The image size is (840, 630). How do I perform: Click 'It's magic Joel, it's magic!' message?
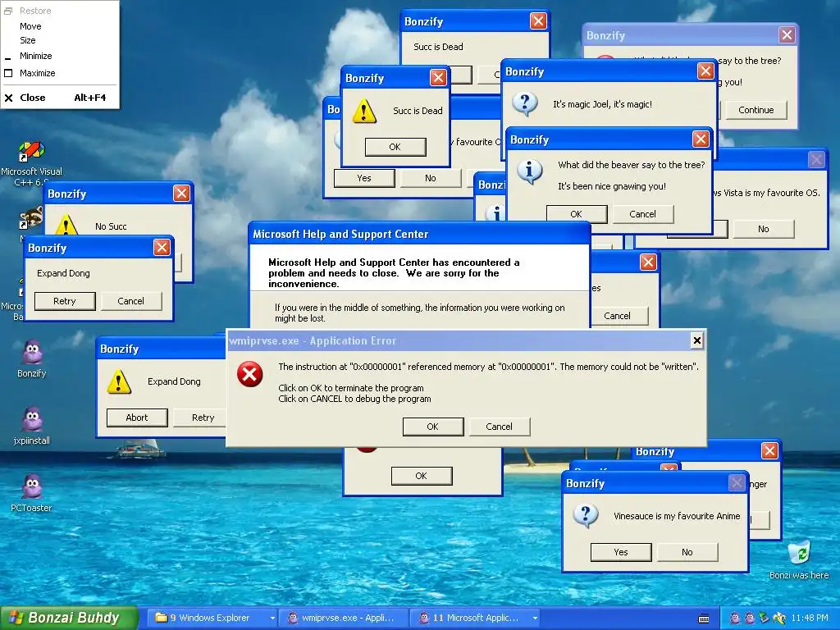pos(603,104)
